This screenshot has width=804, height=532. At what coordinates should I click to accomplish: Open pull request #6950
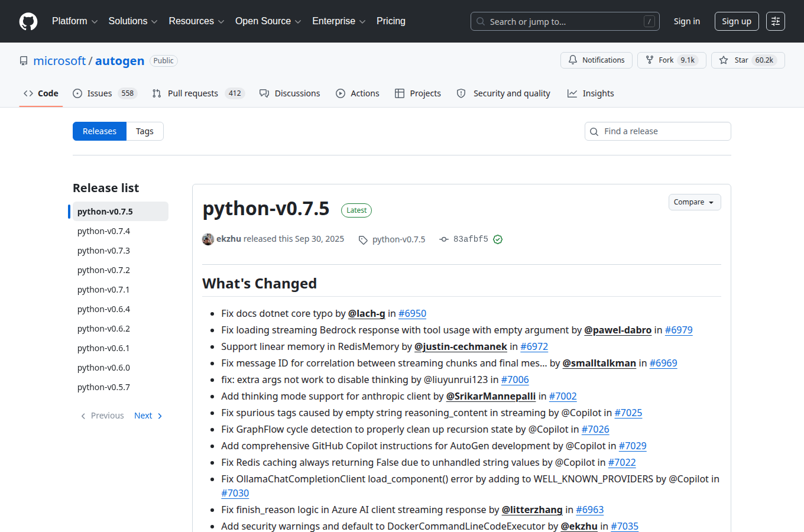[412, 314]
